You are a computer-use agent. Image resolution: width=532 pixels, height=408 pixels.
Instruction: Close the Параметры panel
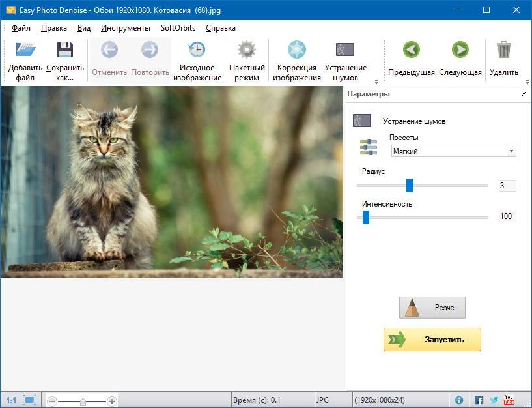(x=524, y=94)
